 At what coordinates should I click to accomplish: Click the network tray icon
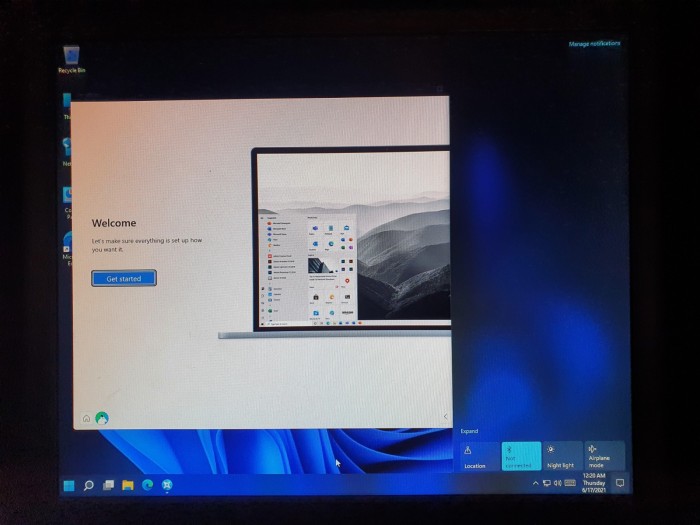[x=547, y=483]
